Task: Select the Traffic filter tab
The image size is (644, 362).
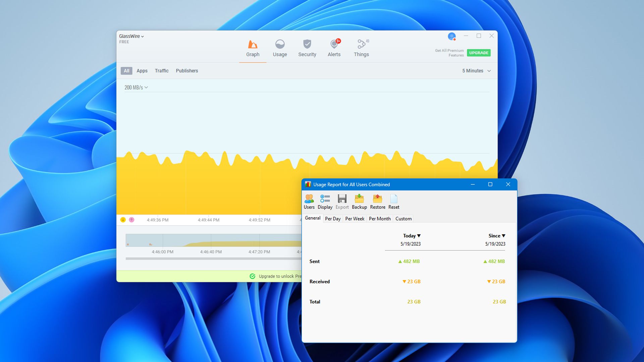Action: [162, 71]
